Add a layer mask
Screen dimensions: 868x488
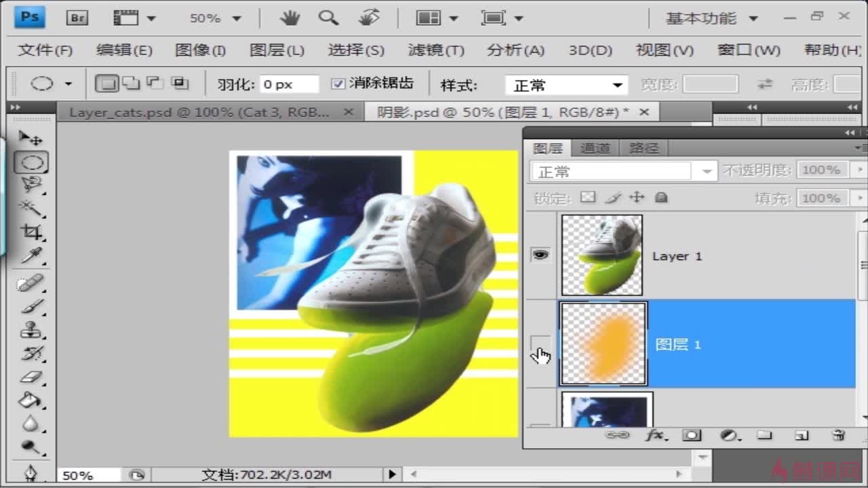point(692,435)
